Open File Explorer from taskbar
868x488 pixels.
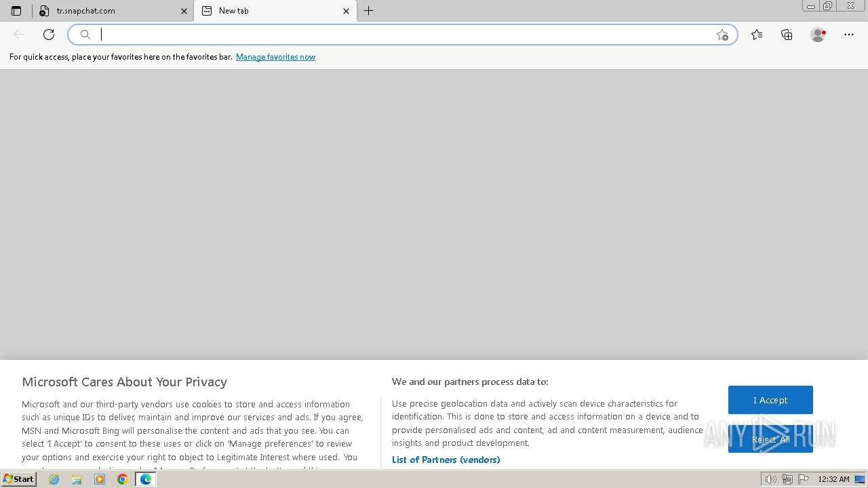point(77,479)
